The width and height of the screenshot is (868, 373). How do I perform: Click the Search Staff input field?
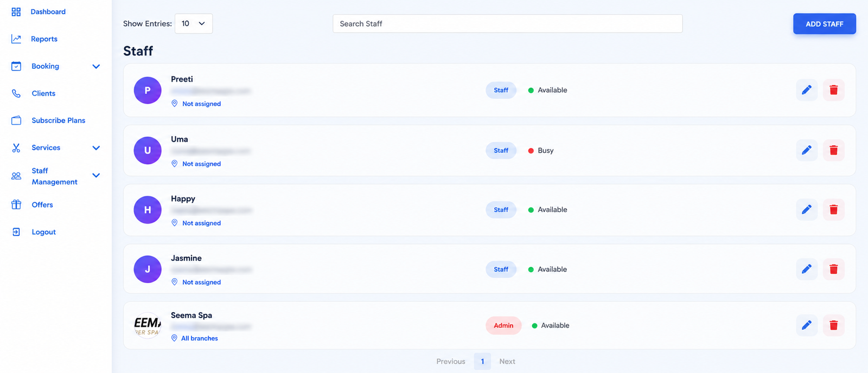(x=508, y=24)
